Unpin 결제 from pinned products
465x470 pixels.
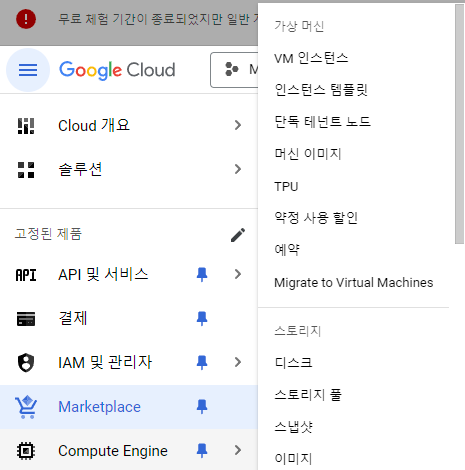click(x=202, y=318)
